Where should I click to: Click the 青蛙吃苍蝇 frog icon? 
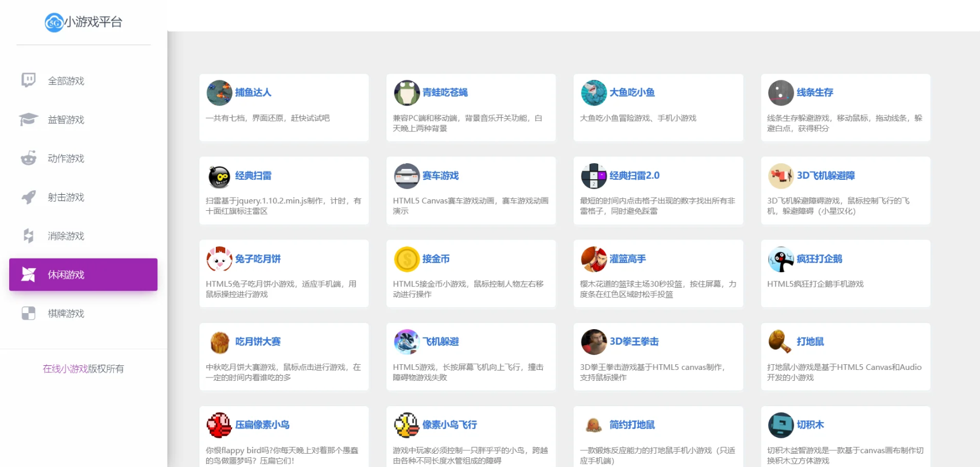406,93
